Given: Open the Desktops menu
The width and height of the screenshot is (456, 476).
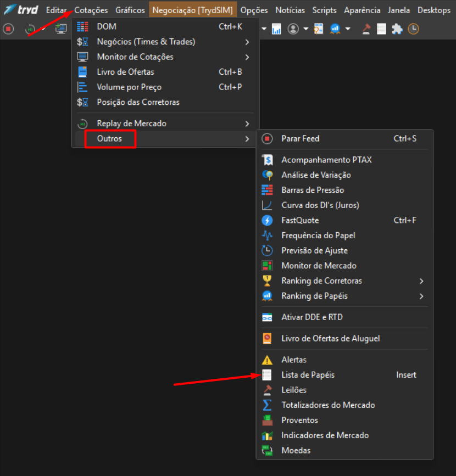Looking at the screenshot, I should click(434, 10).
